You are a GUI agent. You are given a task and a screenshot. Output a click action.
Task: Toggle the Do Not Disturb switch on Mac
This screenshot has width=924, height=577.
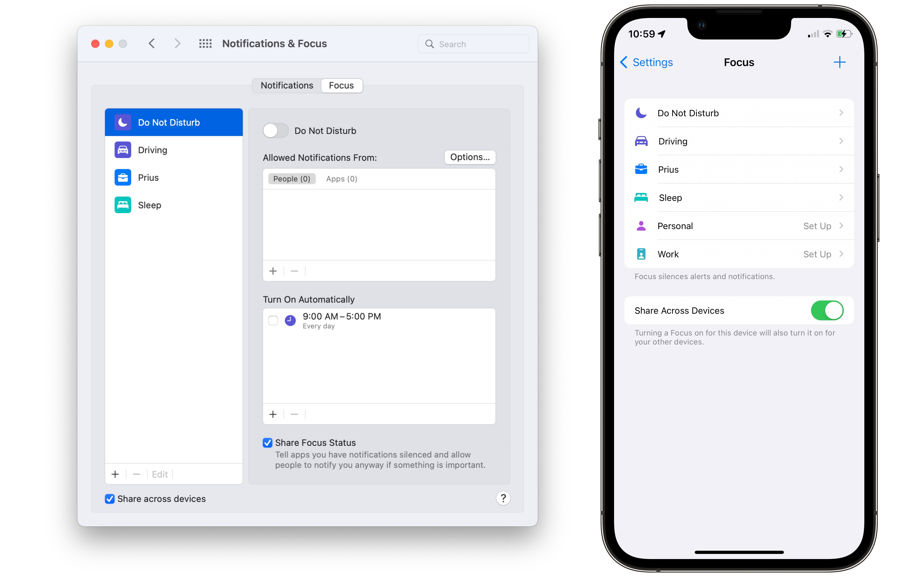pos(275,131)
